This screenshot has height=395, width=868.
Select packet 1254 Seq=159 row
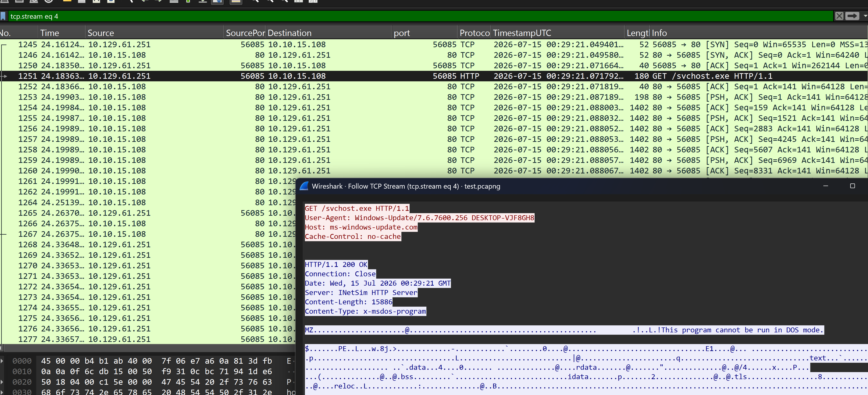tap(434, 108)
